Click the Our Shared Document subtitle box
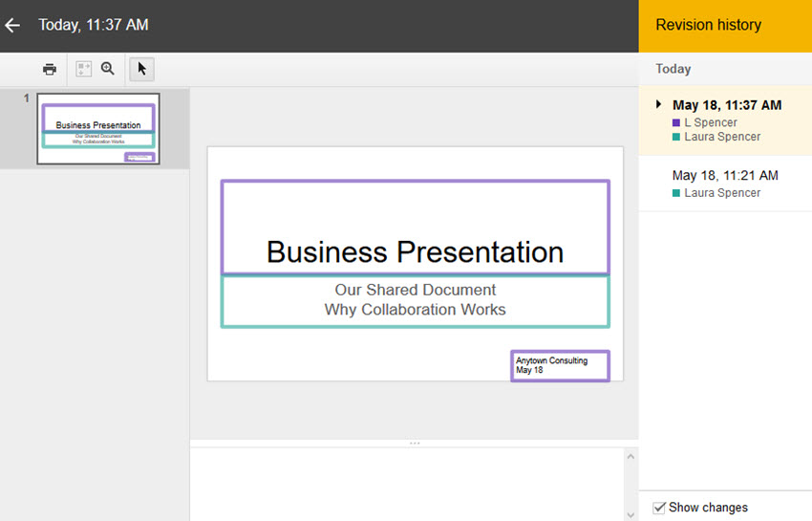812x521 pixels. tap(416, 301)
